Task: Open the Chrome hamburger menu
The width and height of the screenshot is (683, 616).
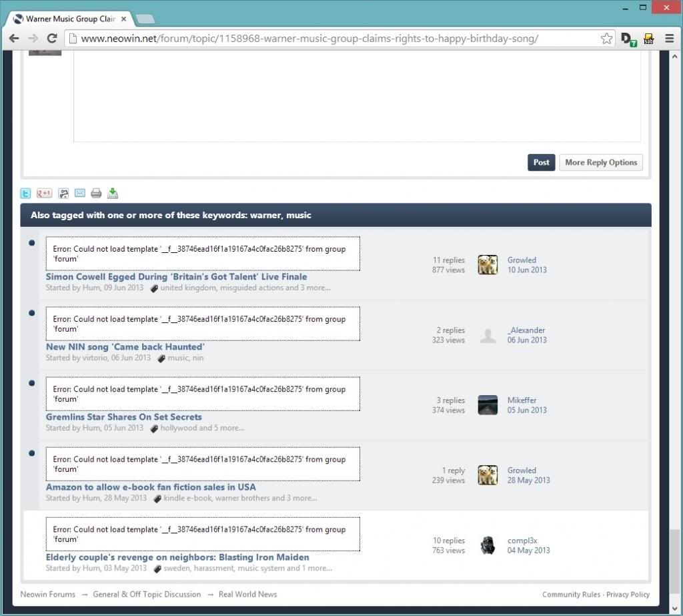Action: tap(670, 38)
